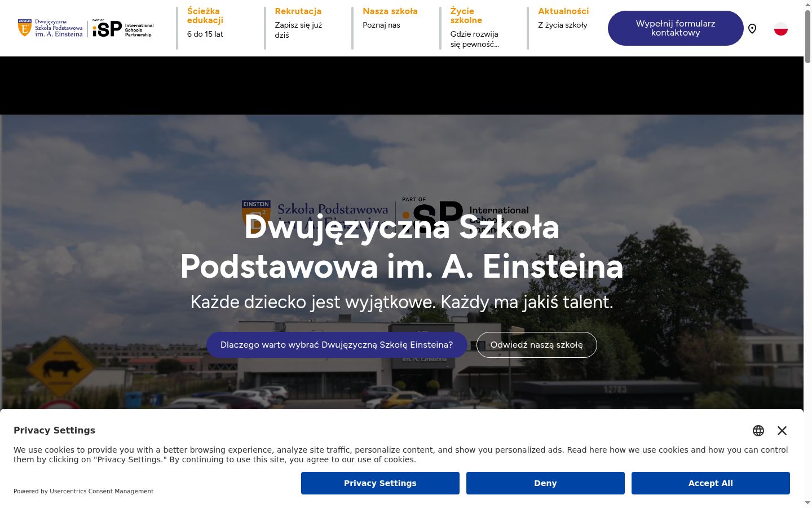This screenshot has width=812, height=508.
Task: Open cookie language globe icon
Action: tap(758, 431)
